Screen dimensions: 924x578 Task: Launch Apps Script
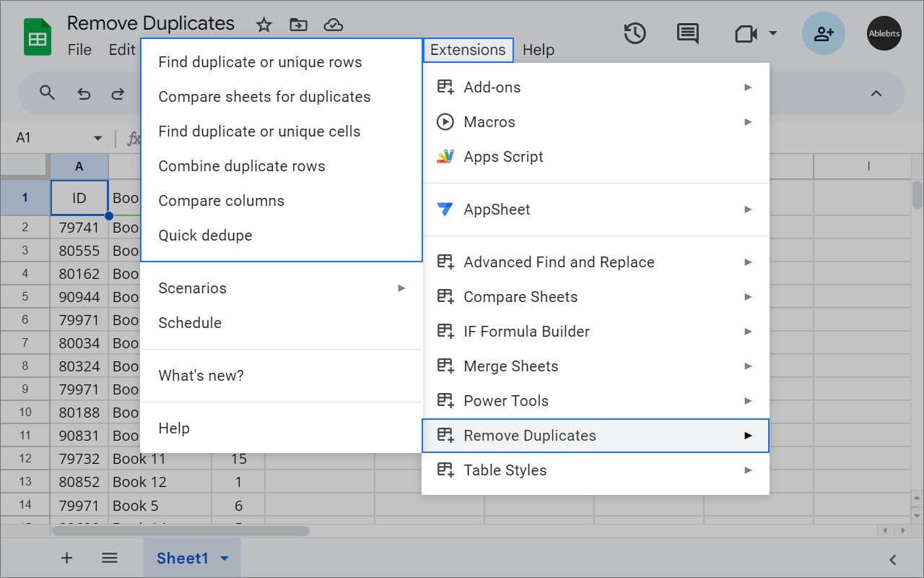pyautogui.click(x=596, y=157)
